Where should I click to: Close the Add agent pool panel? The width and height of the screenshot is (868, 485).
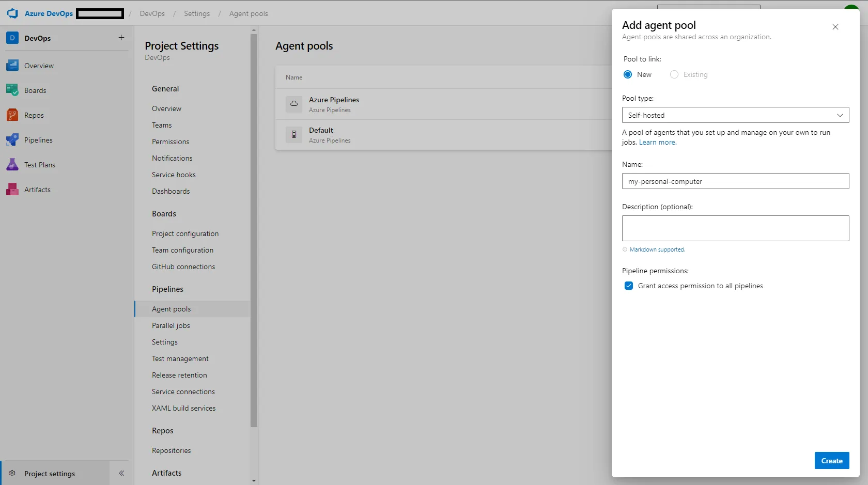835,27
